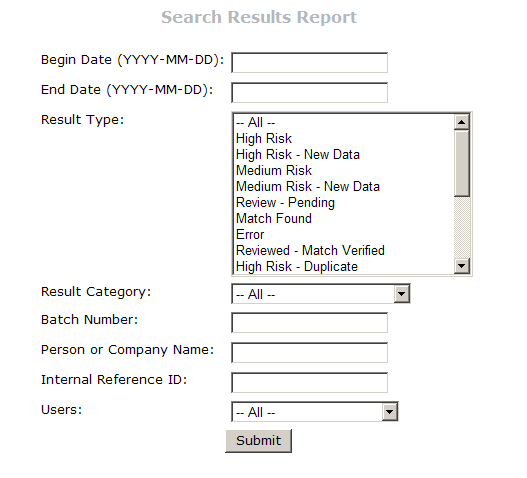Select '-- All --' in Result Type list
527x478 pixels.
344,122
